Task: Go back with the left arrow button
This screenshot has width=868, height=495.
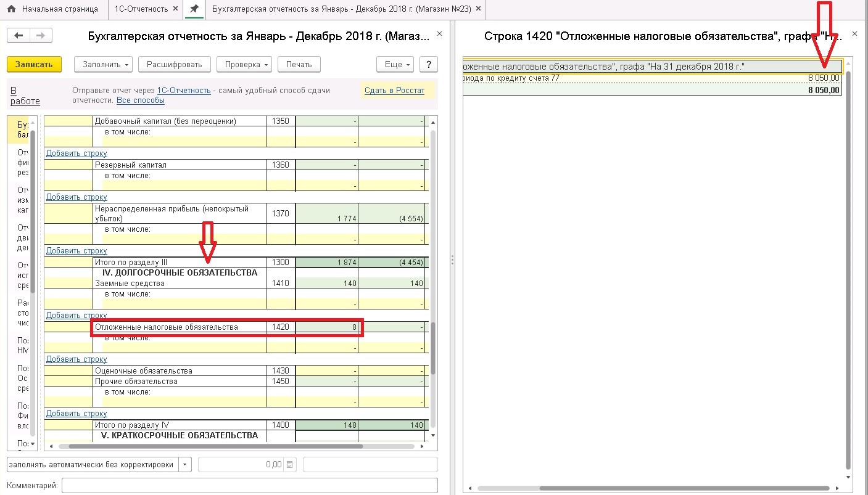Action: pyautogui.click(x=19, y=36)
